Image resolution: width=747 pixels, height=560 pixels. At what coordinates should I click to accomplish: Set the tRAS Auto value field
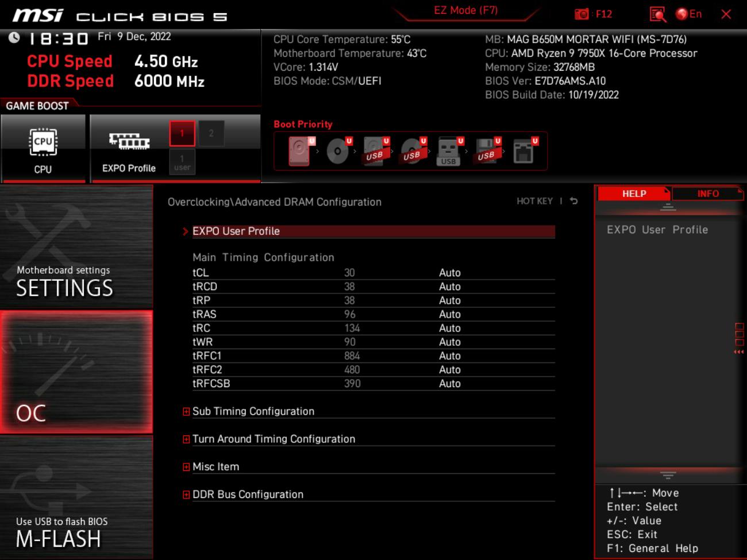[450, 314]
